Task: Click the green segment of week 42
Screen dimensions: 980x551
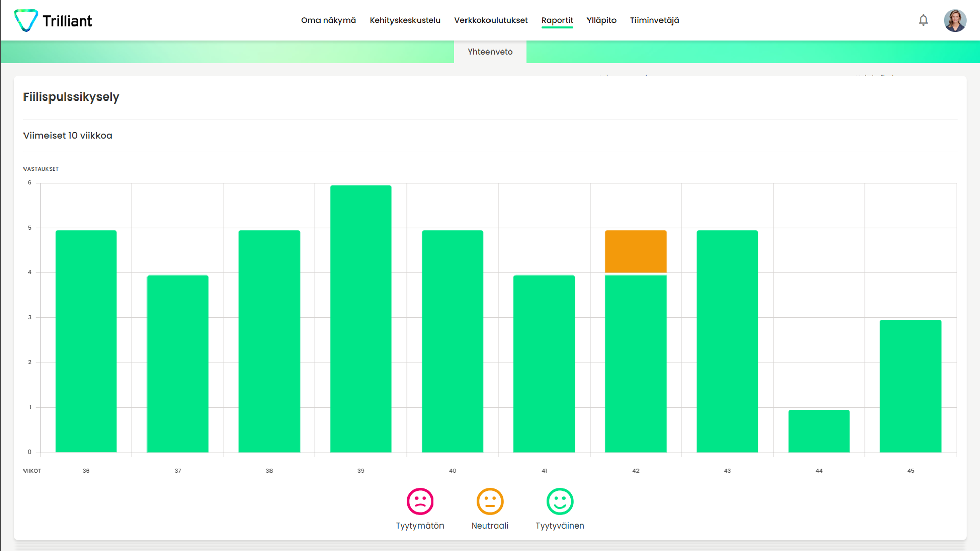Action: coord(635,363)
